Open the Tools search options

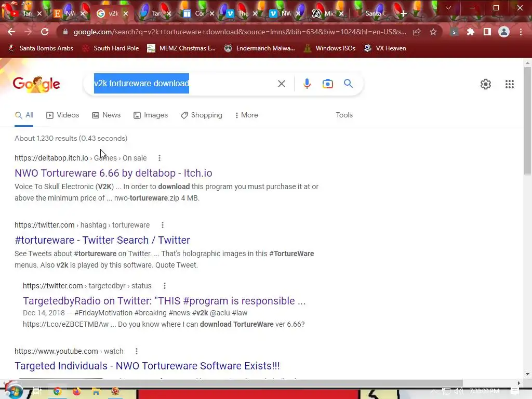pos(344,115)
